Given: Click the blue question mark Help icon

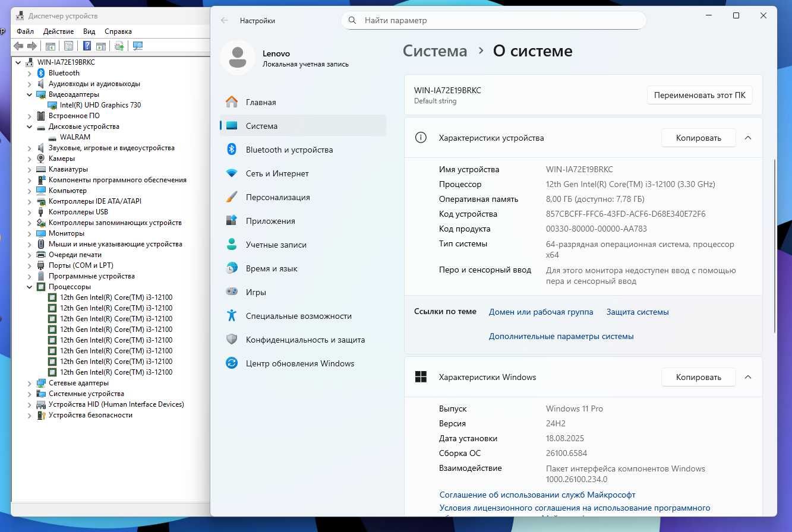Looking at the screenshot, I should pyautogui.click(x=87, y=46).
